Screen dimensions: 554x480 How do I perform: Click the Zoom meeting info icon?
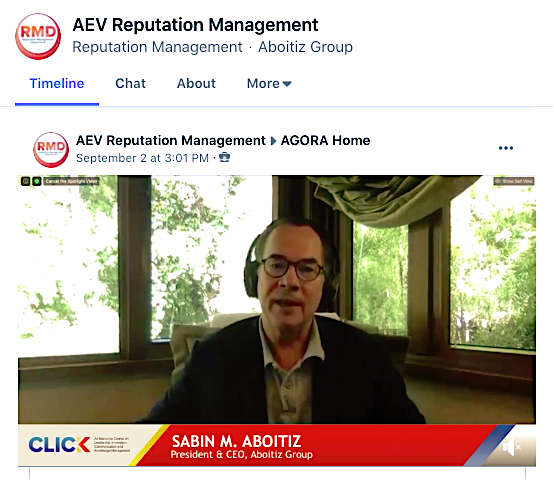(x=26, y=181)
